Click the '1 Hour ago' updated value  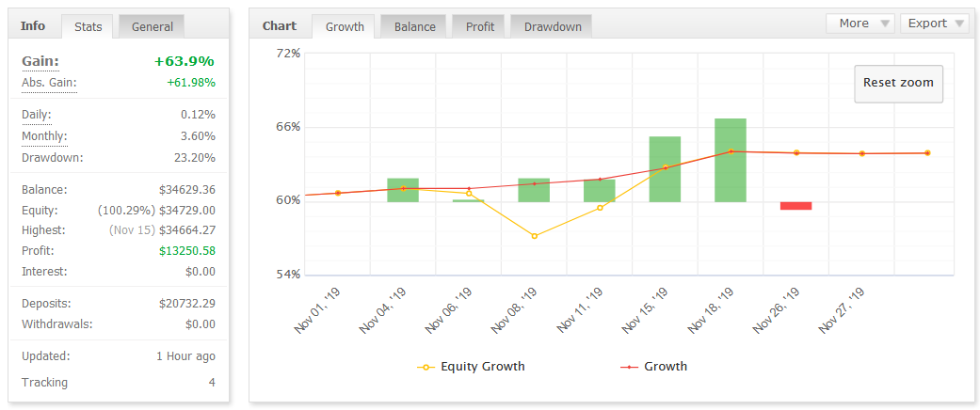pyautogui.click(x=185, y=357)
